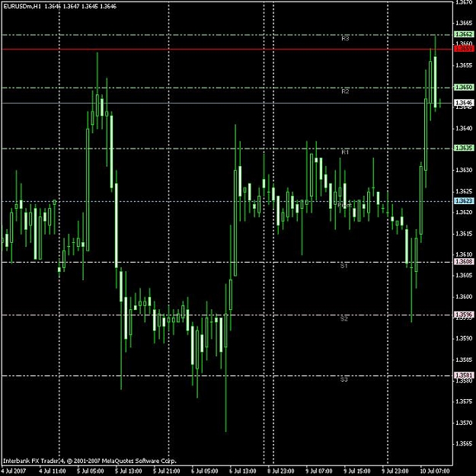
Task: Select the R2 pivot level label
Action: [x=345, y=91]
